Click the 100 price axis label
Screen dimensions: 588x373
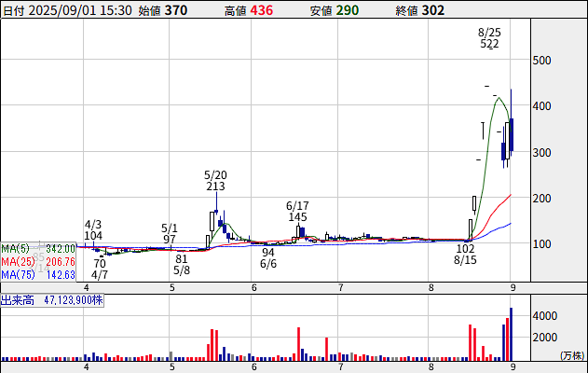[542, 244]
